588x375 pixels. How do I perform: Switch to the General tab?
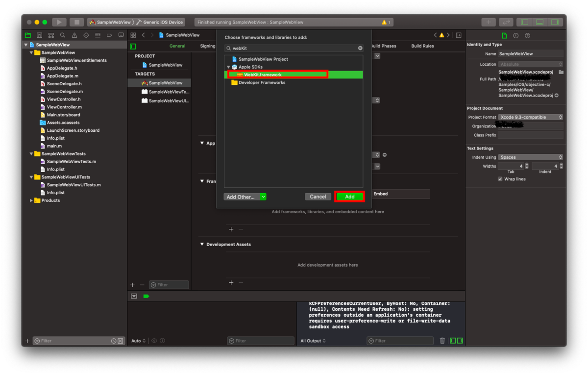(177, 46)
